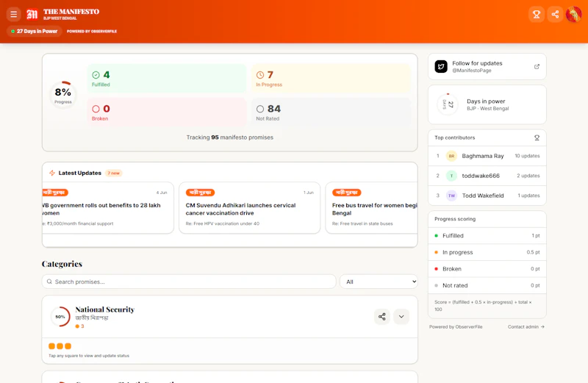This screenshot has width=588, height=383.
Task: Click the 27 Days in Power badge
Action: coord(34,31)
